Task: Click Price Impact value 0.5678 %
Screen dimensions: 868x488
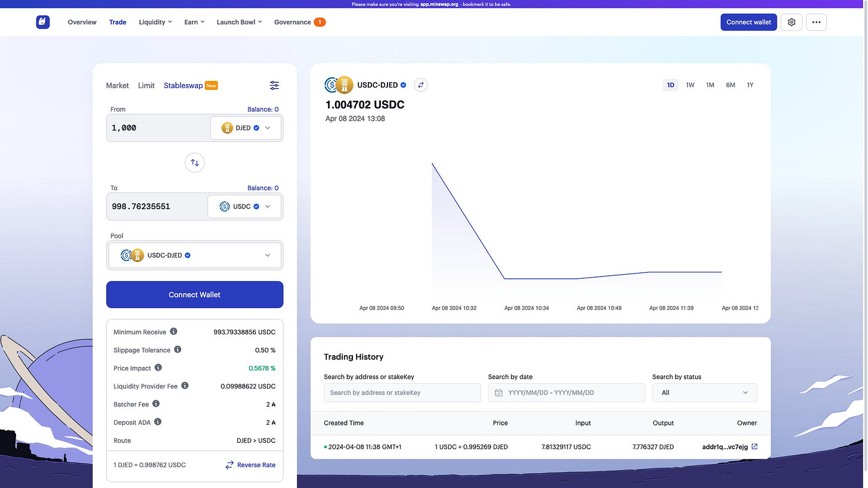Action: 262,368
